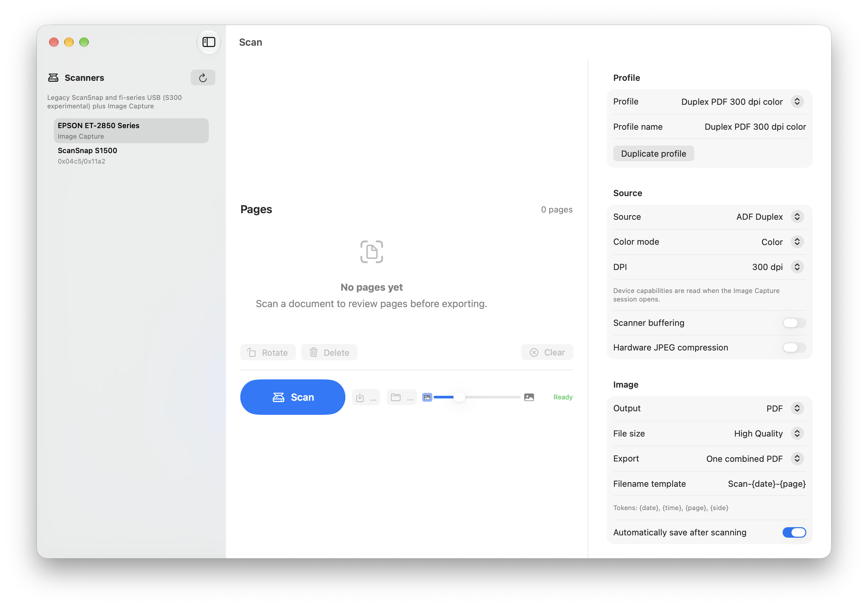
Task: Open the Color mode popup
Action: coord(797,242)
